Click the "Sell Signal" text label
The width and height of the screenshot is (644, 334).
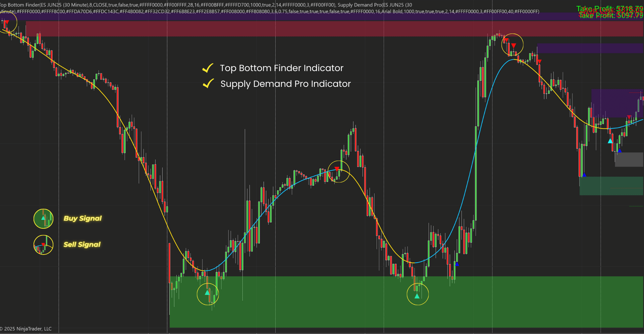(82, 245)
